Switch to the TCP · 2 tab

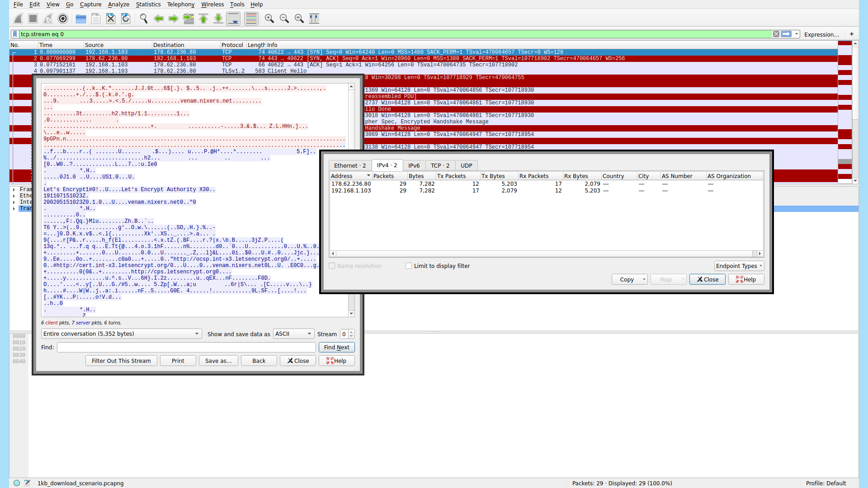[440, 165]
